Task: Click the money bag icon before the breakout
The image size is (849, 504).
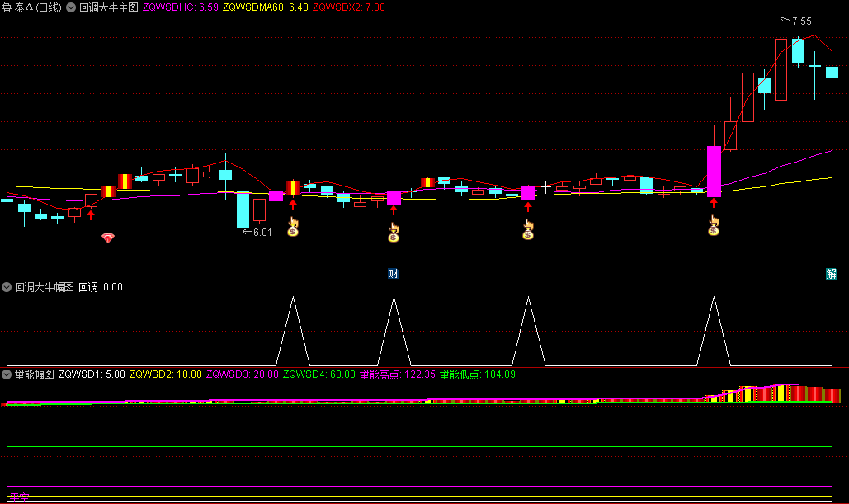Action: [x=714, y=226]
